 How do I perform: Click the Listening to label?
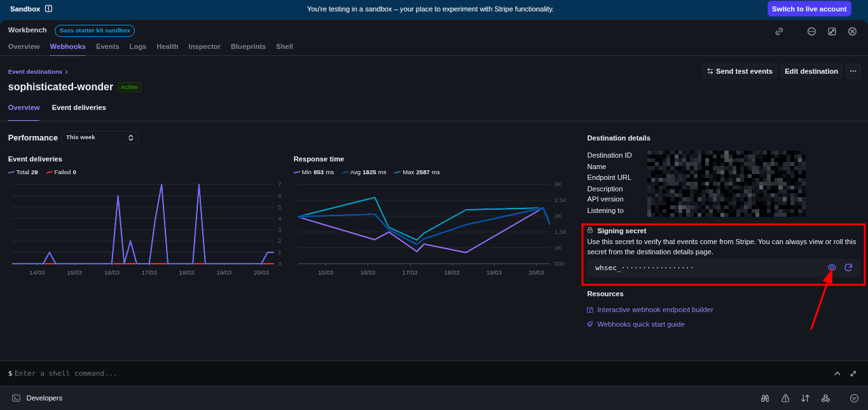coord(605,210)
